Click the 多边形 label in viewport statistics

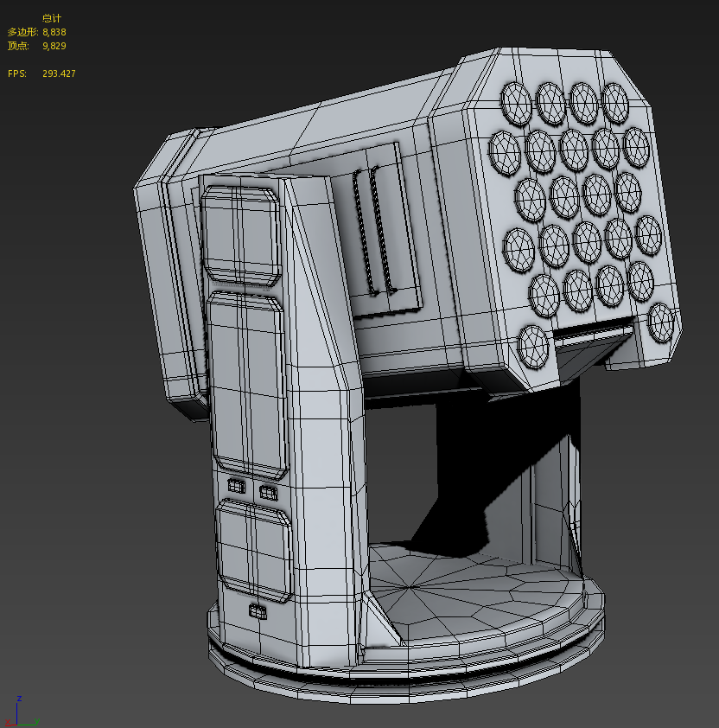click(x=22, y=32)
